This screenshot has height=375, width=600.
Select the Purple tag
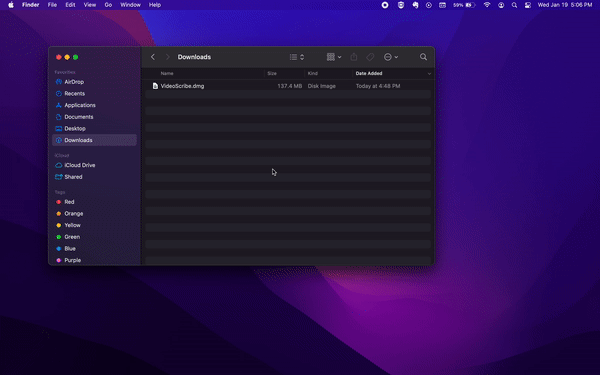click(x=94, y=260)
